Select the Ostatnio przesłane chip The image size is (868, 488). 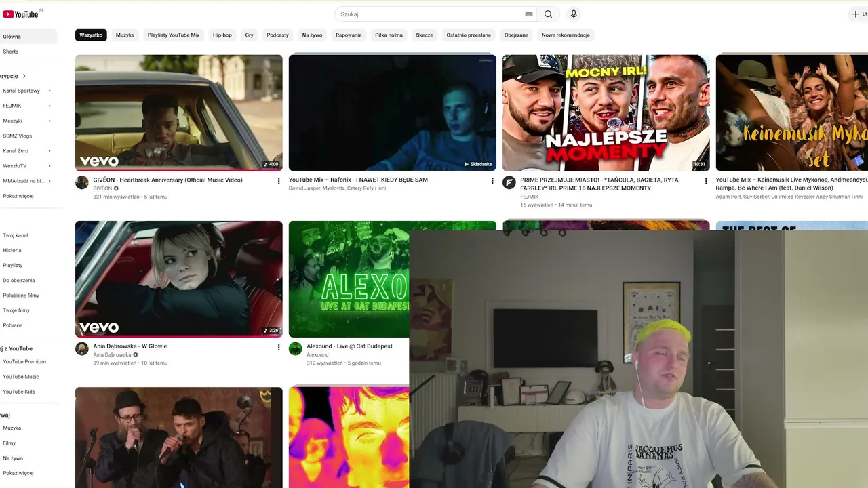pos(469,35)
